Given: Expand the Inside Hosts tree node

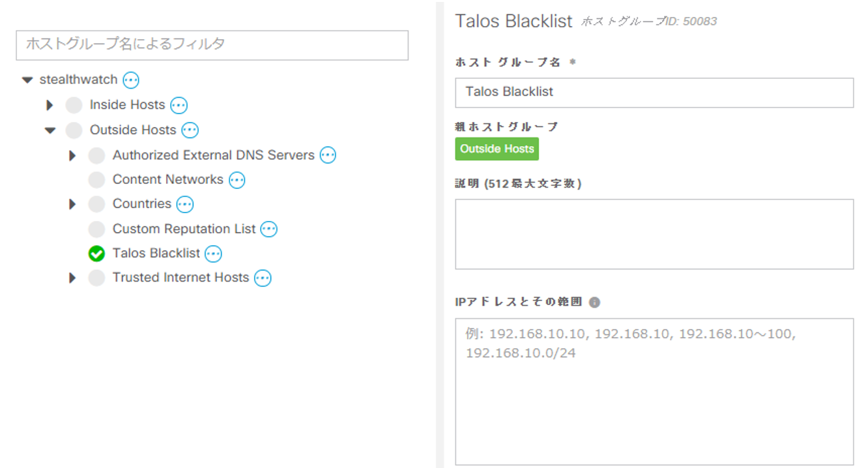Looking at the screenshot, I should click(50, 105).
